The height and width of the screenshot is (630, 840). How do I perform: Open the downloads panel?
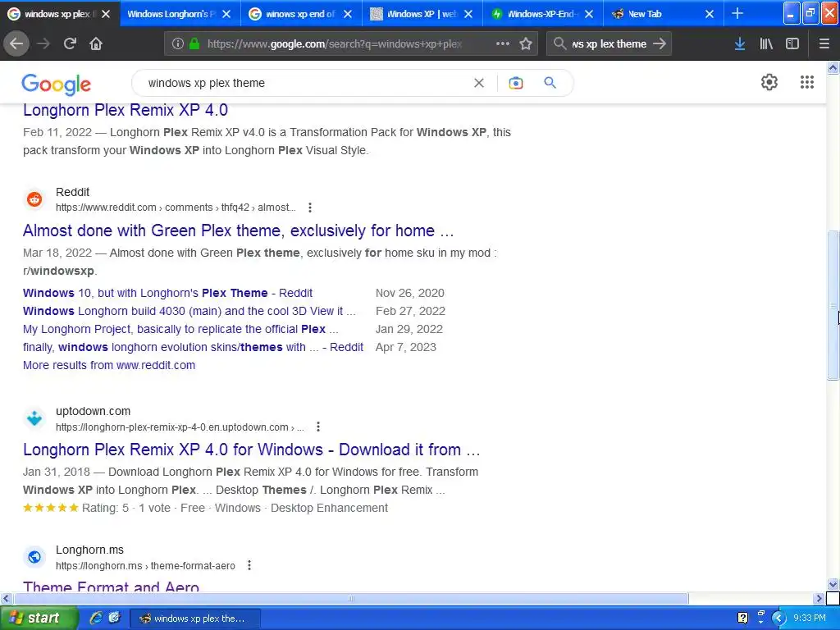740,44
